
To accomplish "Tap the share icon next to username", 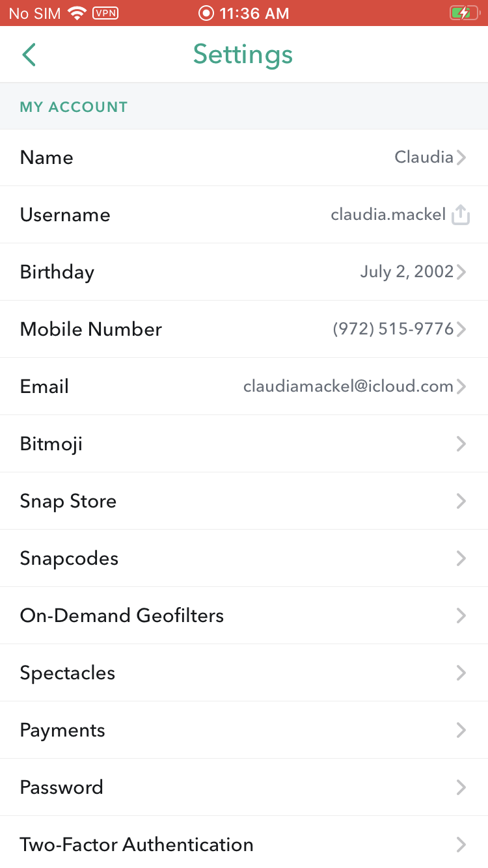I will [x=461, y=215].
